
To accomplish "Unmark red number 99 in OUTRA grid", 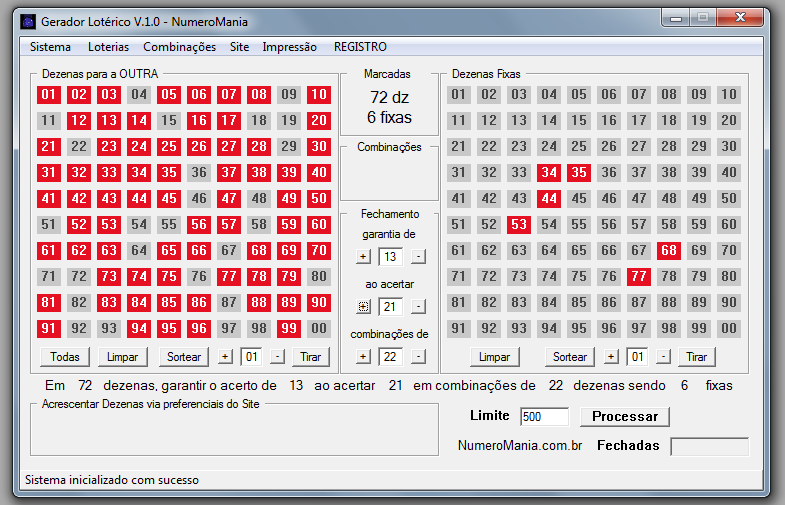I will tap(289, 329).
